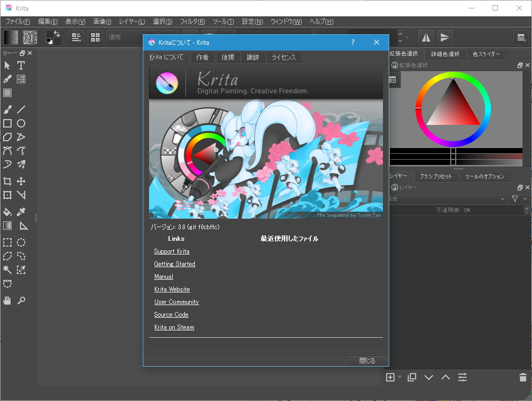Open layer properties sliders icon

[x=462, y=377]
